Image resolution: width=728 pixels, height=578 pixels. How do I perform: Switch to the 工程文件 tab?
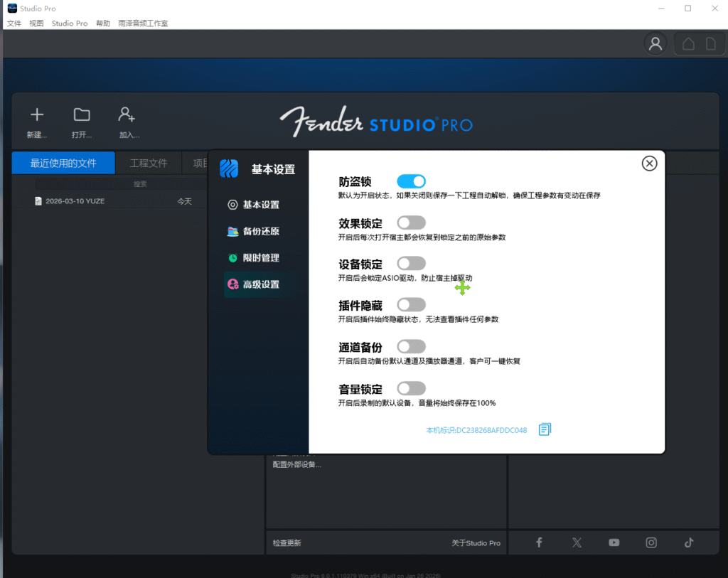tap(149, 163)
